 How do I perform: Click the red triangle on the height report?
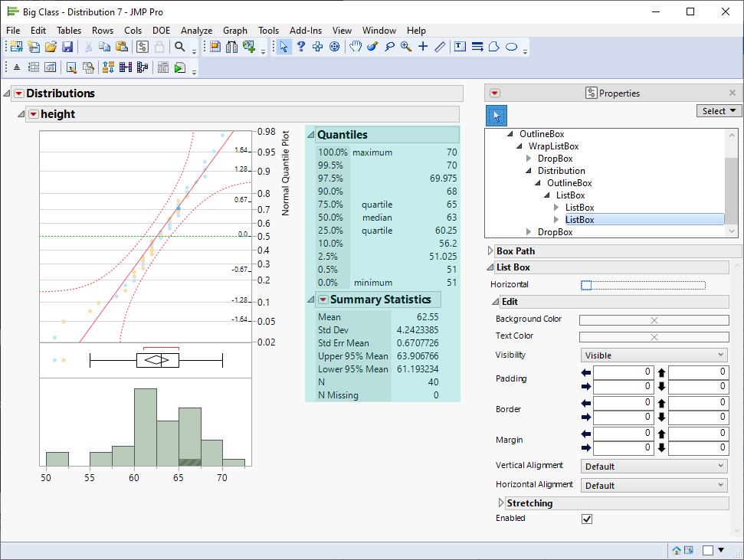33,114
